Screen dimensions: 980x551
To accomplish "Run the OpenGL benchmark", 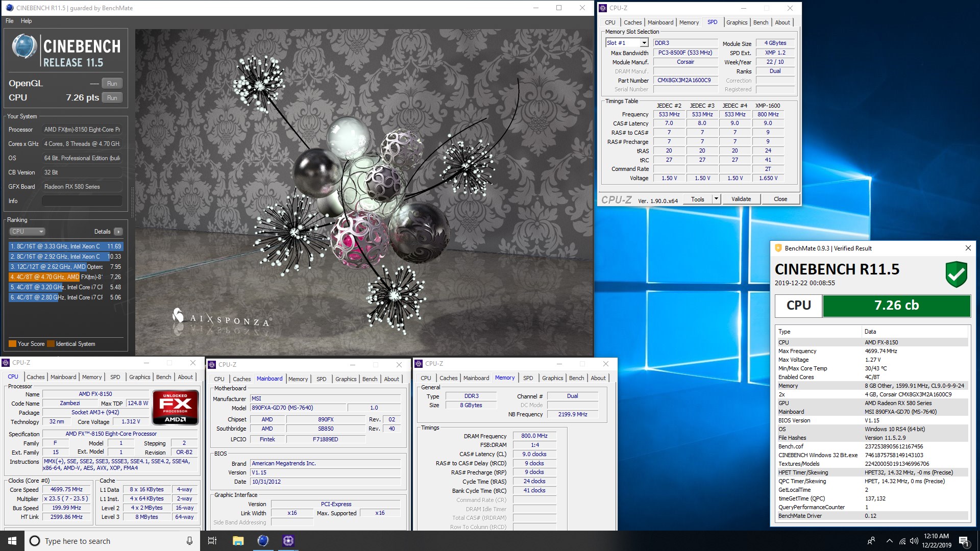I will (x=112, y=83).
